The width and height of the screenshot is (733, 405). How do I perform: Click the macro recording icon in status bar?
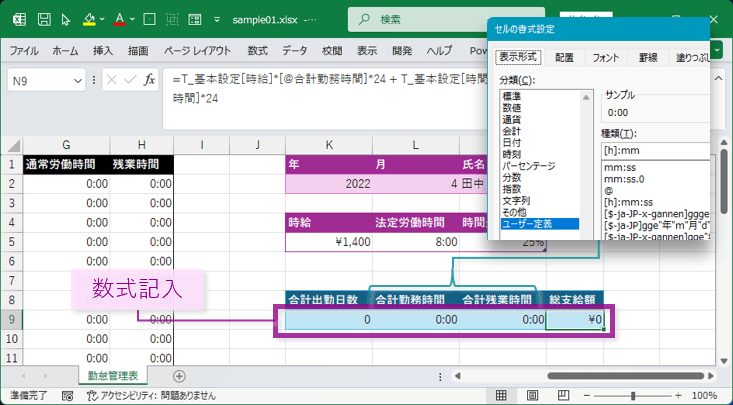click(x=67, y=396)
